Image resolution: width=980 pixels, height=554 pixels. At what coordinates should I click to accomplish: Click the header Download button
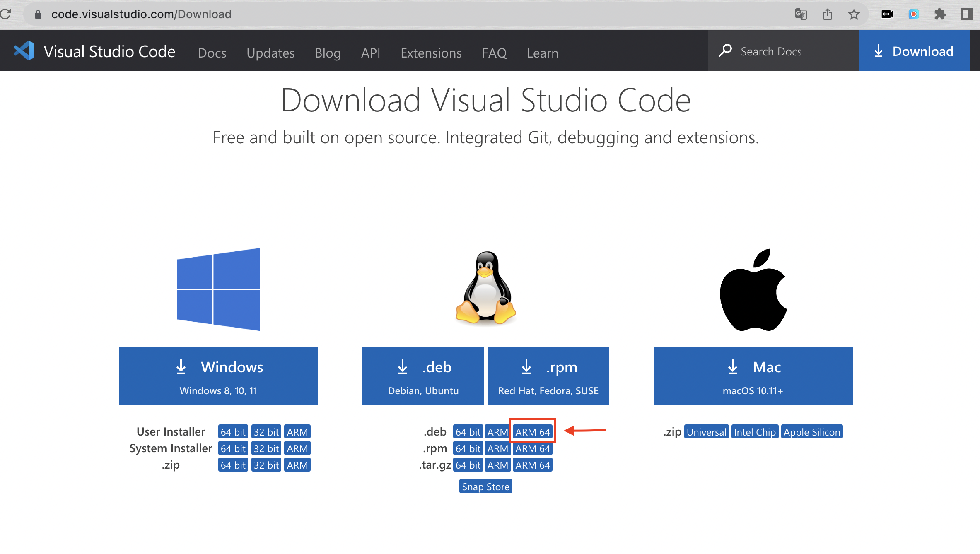pos(915,51)
